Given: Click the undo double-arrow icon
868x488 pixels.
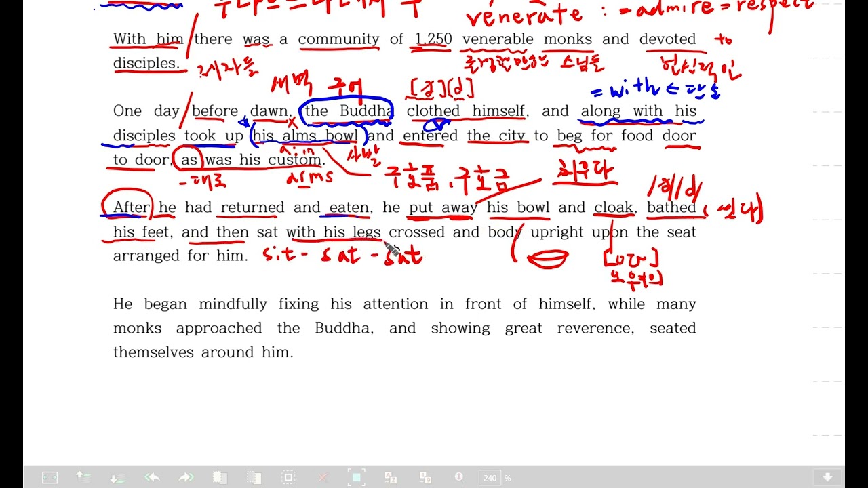Looking at the screenshot, I should click(x=153, y=477).
